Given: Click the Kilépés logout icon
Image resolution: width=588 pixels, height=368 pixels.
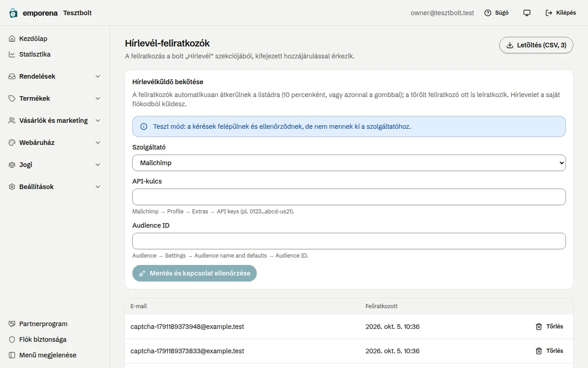Looking at the screenshot, I should 549,13.
